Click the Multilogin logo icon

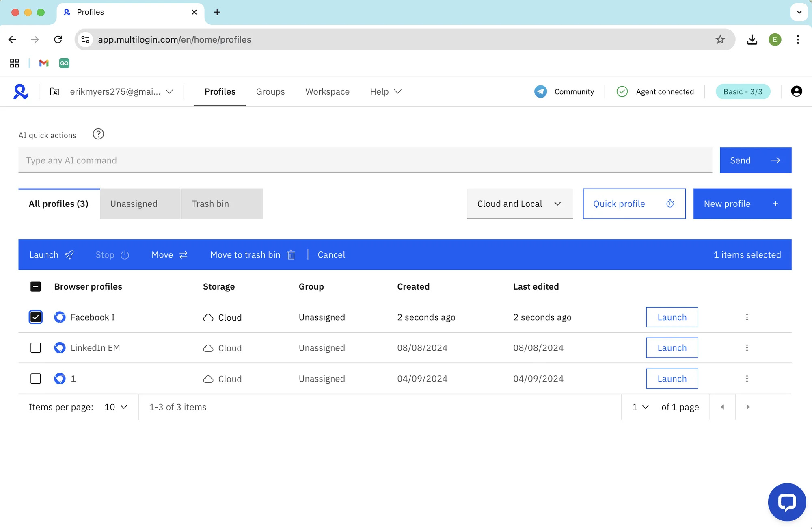click(21, 91)
